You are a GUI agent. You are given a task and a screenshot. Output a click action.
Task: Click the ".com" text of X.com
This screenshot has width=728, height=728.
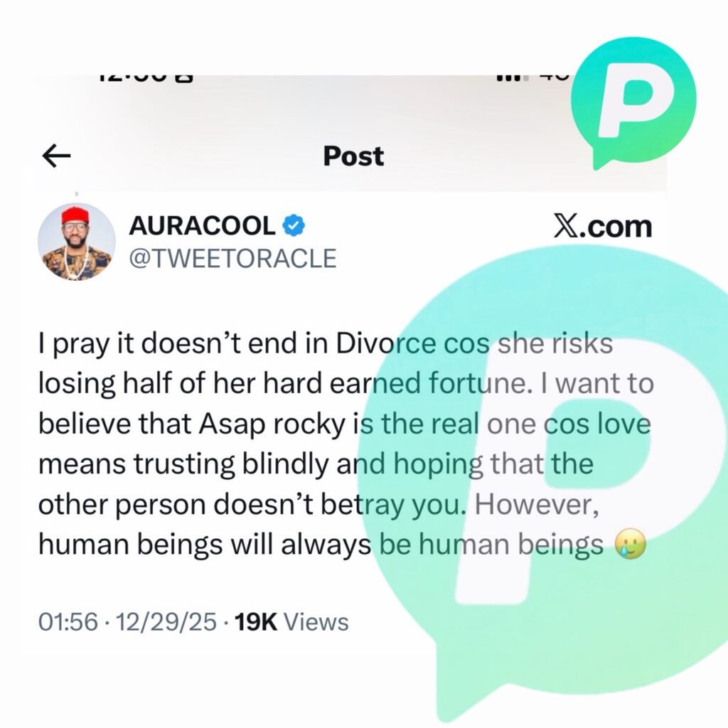[x=614, y=227]
